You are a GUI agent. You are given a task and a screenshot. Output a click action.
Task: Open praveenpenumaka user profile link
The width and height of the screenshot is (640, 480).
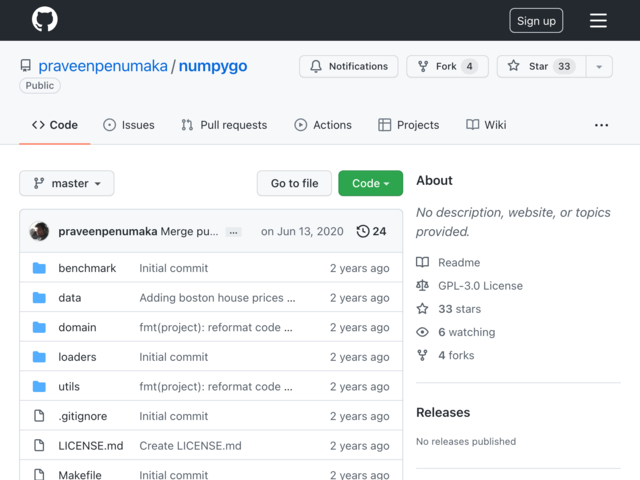[103, 66]
